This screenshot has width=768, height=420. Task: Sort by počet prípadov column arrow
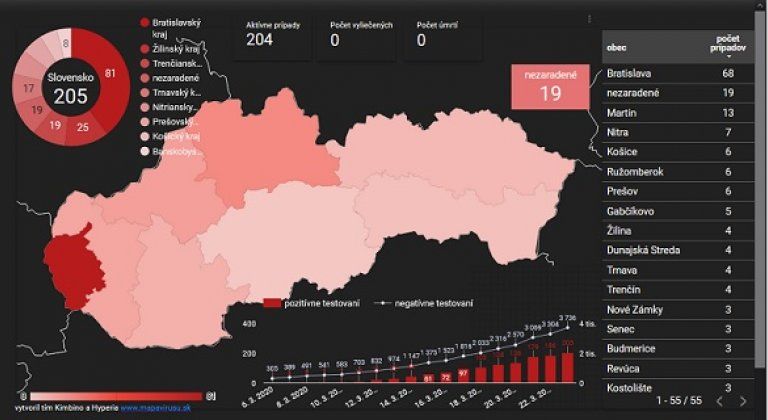pos(727,59)
